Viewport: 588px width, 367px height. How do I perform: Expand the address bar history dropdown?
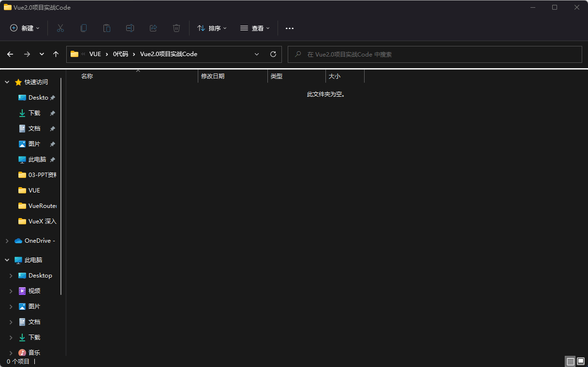tap(257, 54)
